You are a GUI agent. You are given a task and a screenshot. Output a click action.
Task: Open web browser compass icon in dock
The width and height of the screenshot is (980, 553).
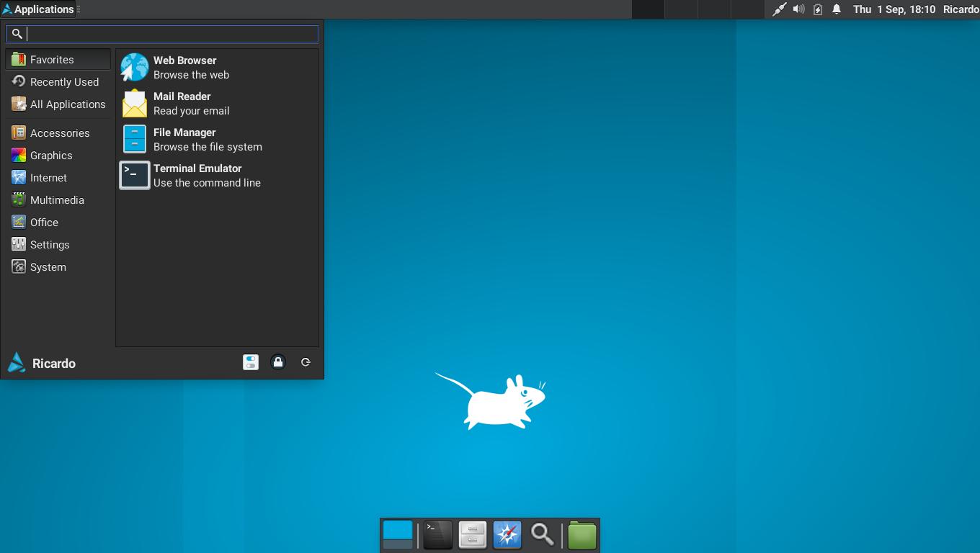pyautogui.click(x=507, y=535)
